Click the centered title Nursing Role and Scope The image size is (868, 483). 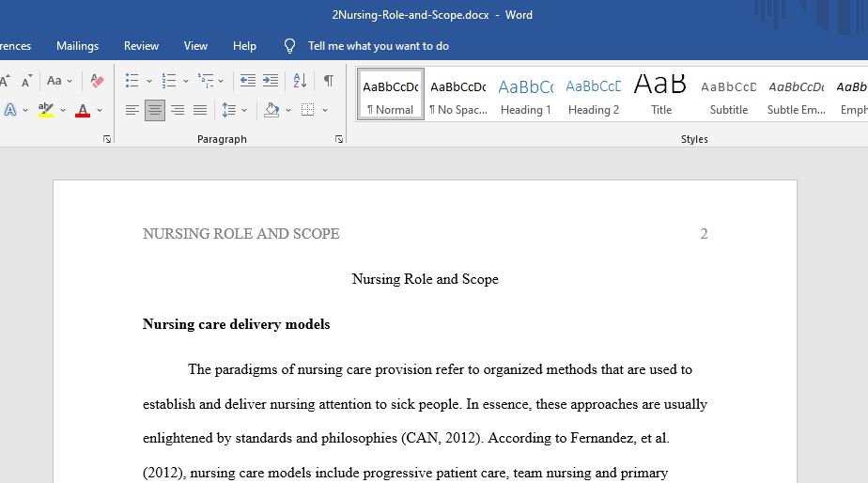click(x=426, y=279)
